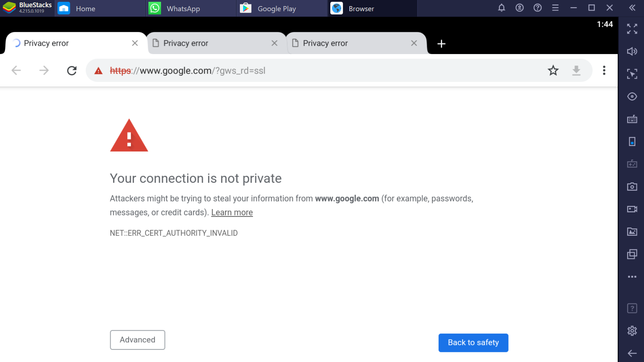Image resolution: width=644 pixels, height=362 pixels.
Task: Click the Advanced button
Action: point(138,340)
